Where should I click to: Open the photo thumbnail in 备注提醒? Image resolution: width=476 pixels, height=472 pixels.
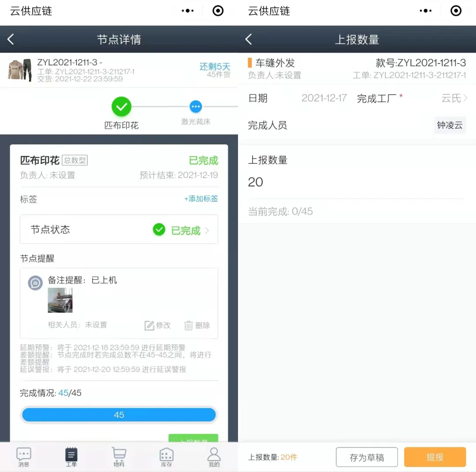click(60, 300)
